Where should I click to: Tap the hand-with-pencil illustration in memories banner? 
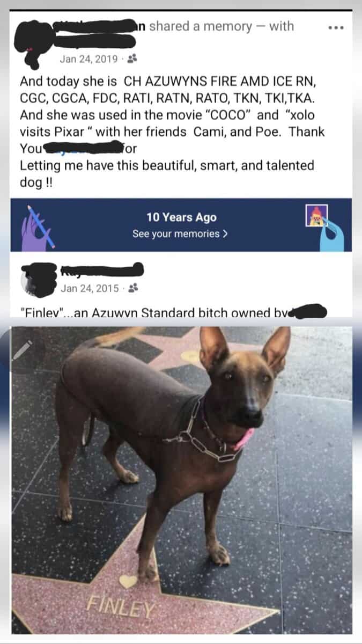[36, 225]
